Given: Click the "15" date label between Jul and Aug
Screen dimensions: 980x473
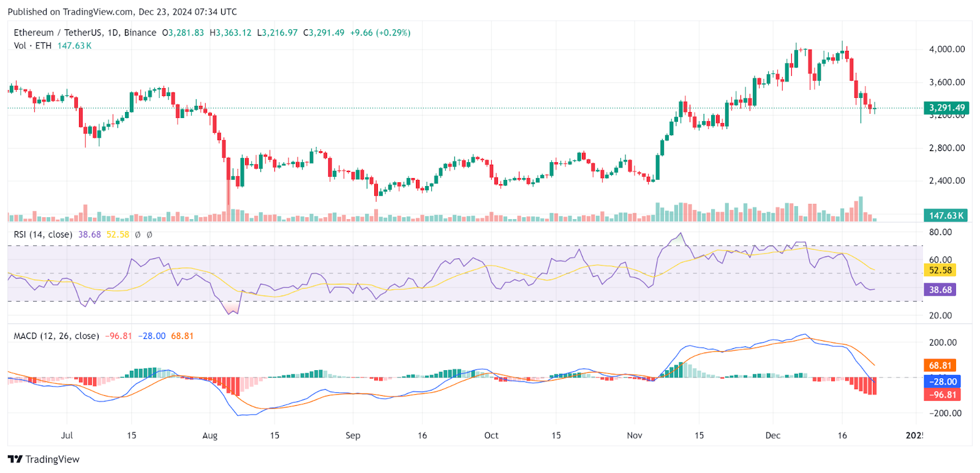Looking at the screenshot, I should [132, 435].
